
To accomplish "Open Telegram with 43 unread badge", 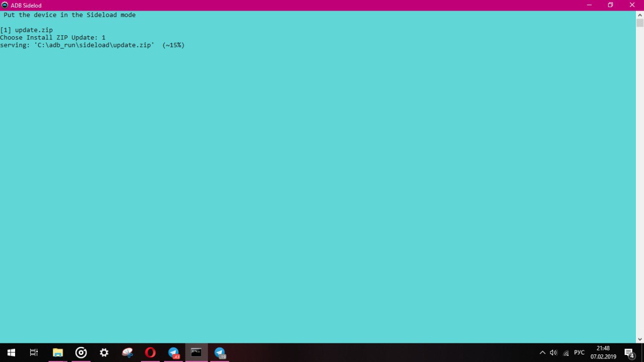I will click(x=174, y=352).
